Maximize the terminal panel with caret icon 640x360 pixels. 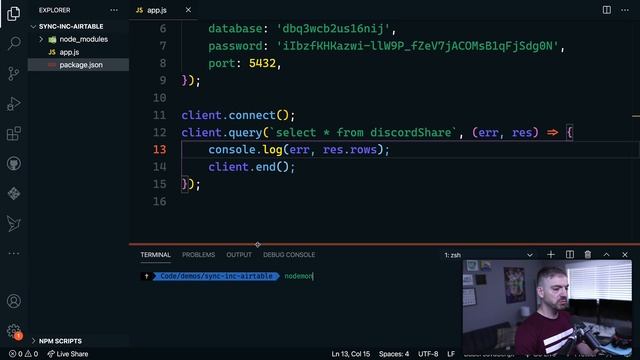coord(607,255)
